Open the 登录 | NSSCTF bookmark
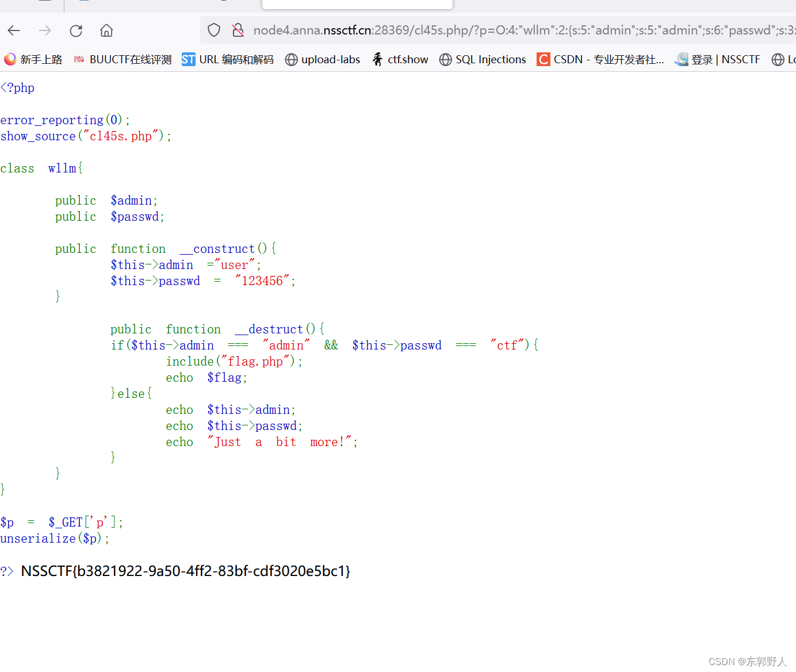The height and width of the screenshot is (672, 796). click(718, 59)
